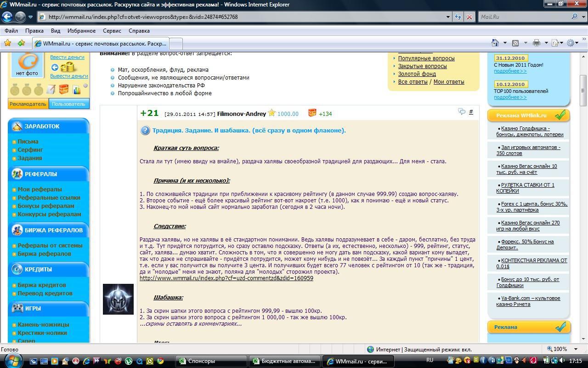This screenshot has width=588, height=368.
Task: Open the Избранное menu
Action: tap(81, 31)
